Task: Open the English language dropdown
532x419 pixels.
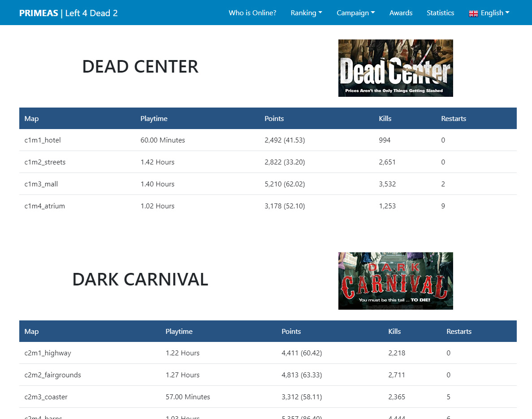Action: [489, 13]
